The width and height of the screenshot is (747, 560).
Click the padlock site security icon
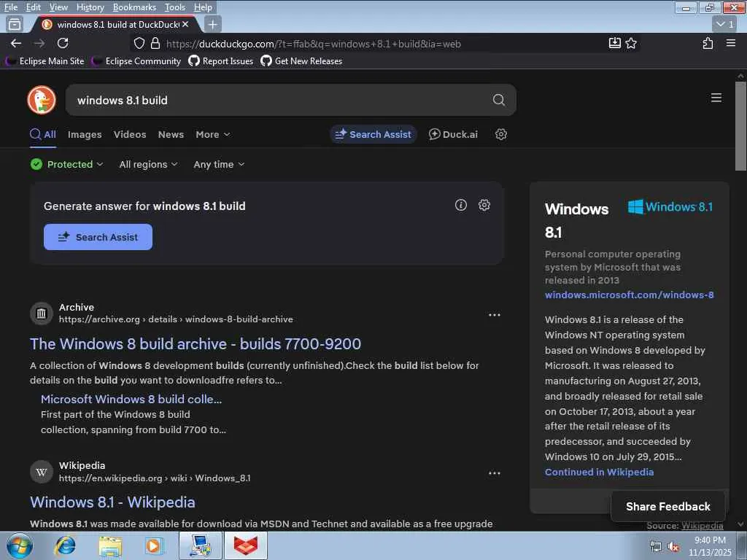[155, 43]
